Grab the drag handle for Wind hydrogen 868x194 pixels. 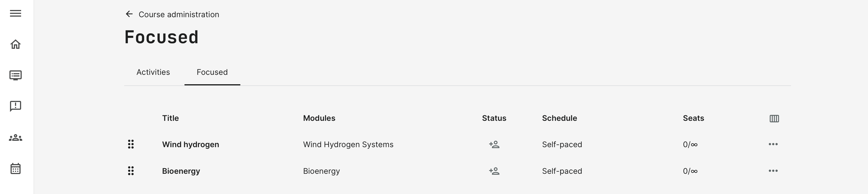[131, 144]
